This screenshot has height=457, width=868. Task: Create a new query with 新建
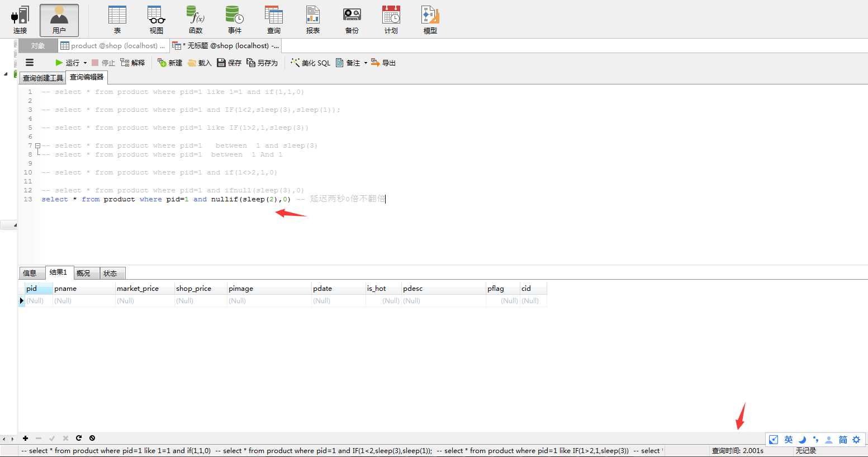(170, 63)
